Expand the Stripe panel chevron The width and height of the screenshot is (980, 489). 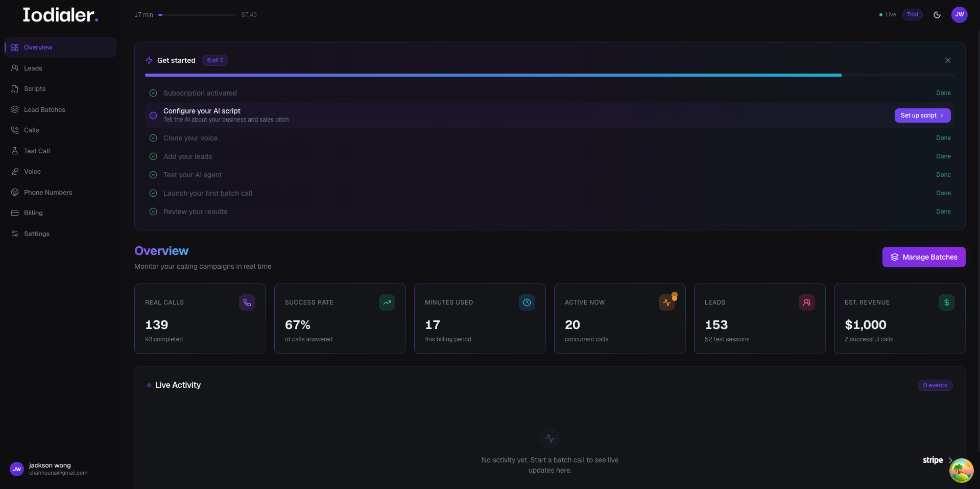tap(950, 460)
